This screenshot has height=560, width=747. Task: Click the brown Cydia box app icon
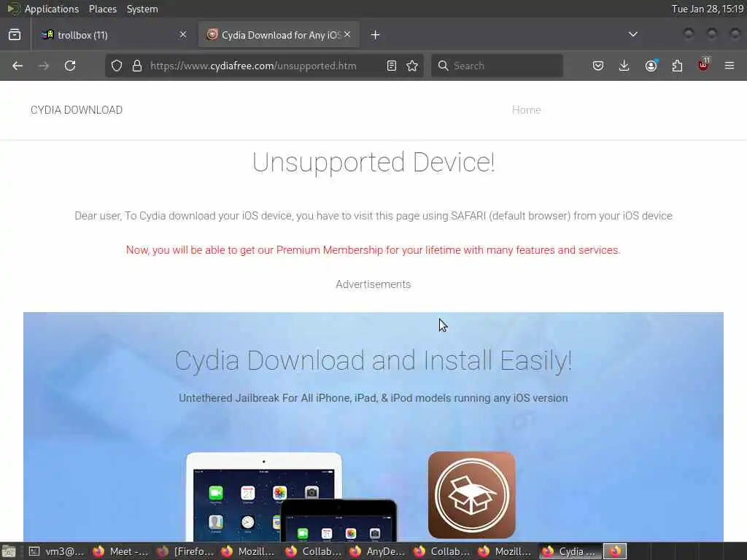tap(472, 495)
